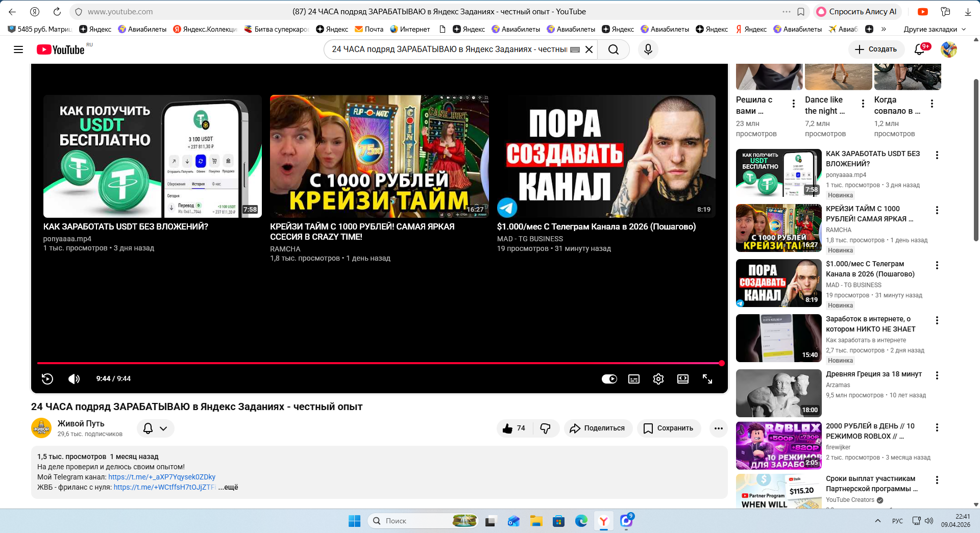Click the search magnifier button

(x=613, y=49)
